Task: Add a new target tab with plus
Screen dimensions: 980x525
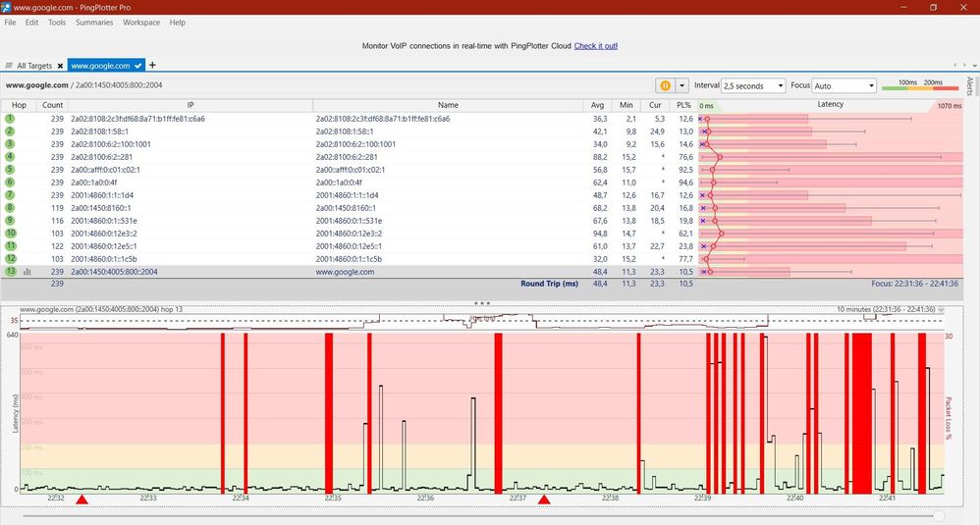Action: click(x=152, y=65)
